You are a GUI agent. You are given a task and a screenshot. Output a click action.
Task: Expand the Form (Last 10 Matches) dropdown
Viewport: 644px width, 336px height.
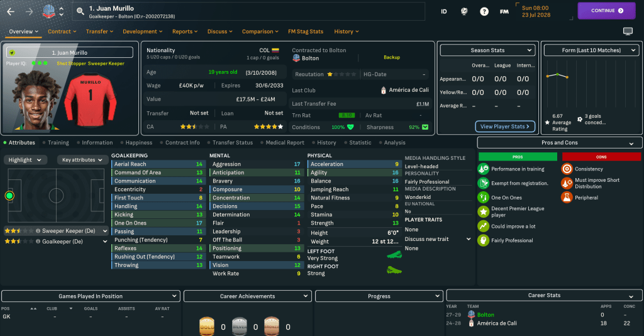click(591, 50)
